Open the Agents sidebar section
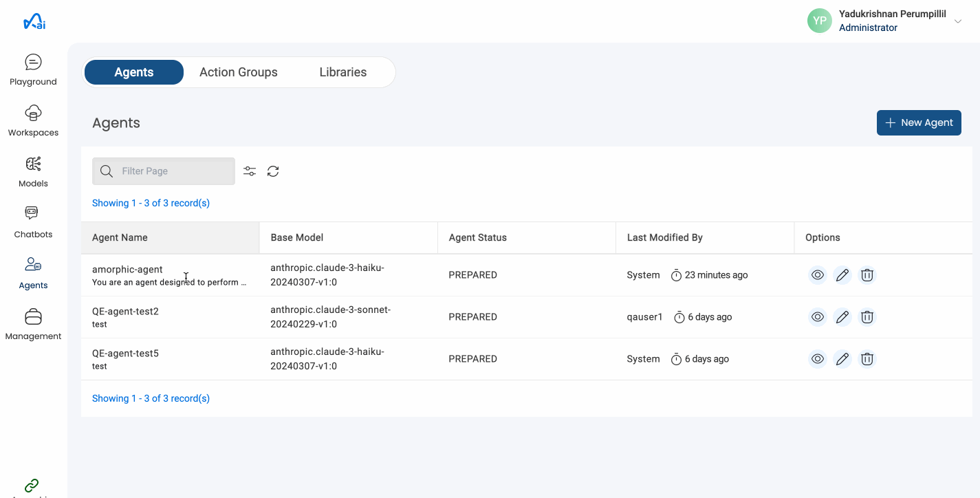 pyautogui.click(x=33, y=274)
